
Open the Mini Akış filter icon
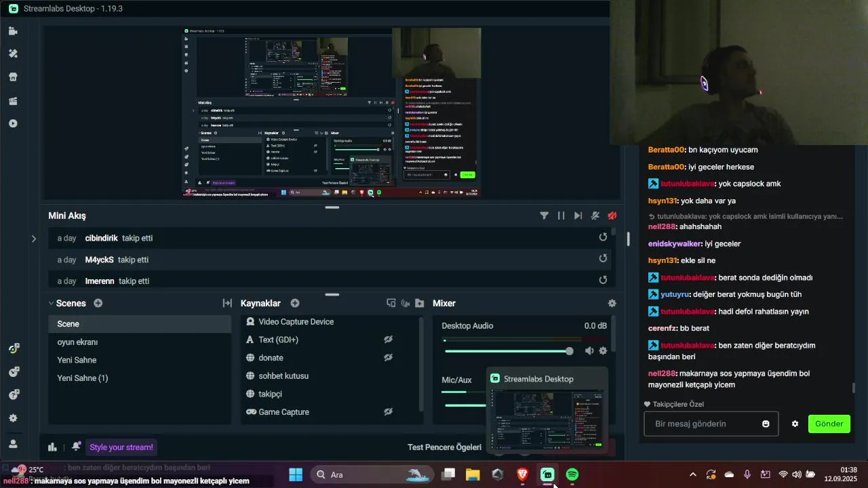click(544, 216)
